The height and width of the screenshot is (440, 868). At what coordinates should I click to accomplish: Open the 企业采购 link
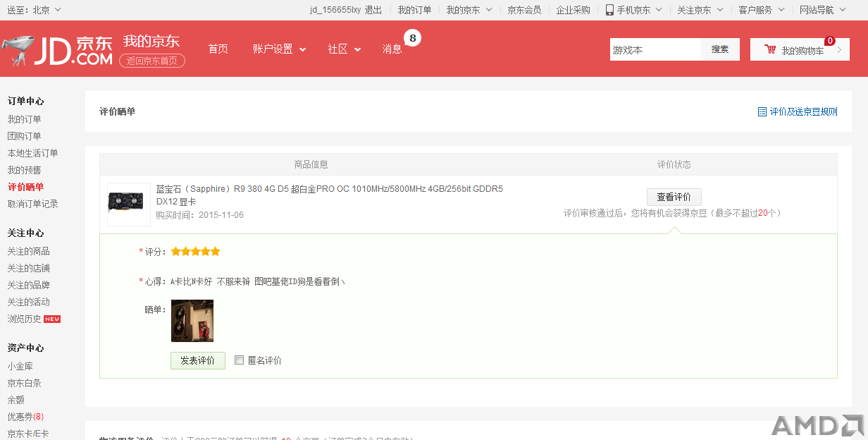pos(573,10)
